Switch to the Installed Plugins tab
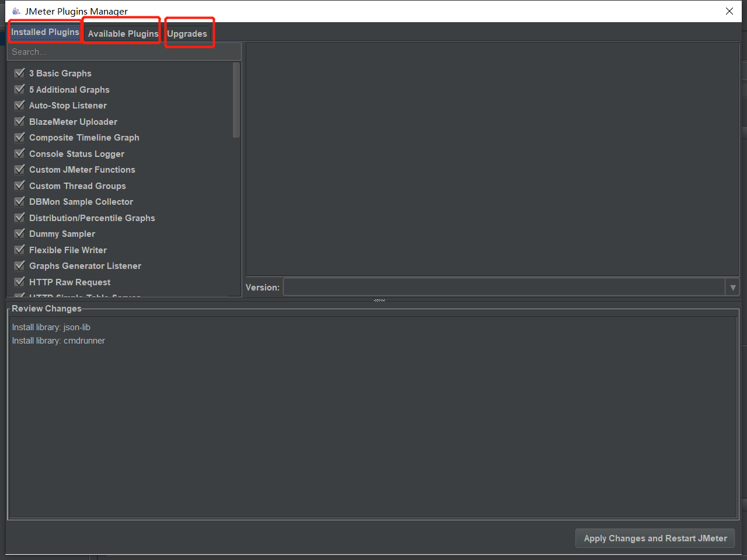Image resolution: width=747 pixels, height=560 pixels. [x=45, y=32]
